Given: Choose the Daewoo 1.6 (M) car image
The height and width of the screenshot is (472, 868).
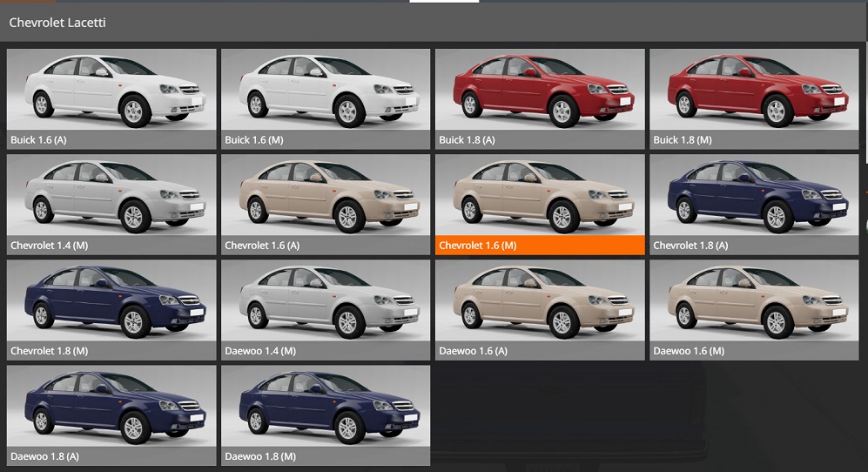Looking at the screenshot, I should point(754,300).
